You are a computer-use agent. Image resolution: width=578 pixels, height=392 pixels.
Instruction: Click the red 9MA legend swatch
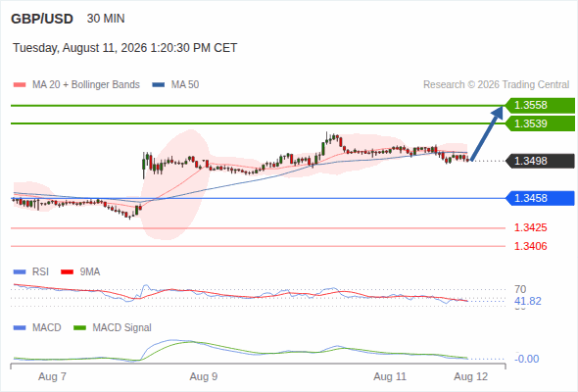coord(67,272)
